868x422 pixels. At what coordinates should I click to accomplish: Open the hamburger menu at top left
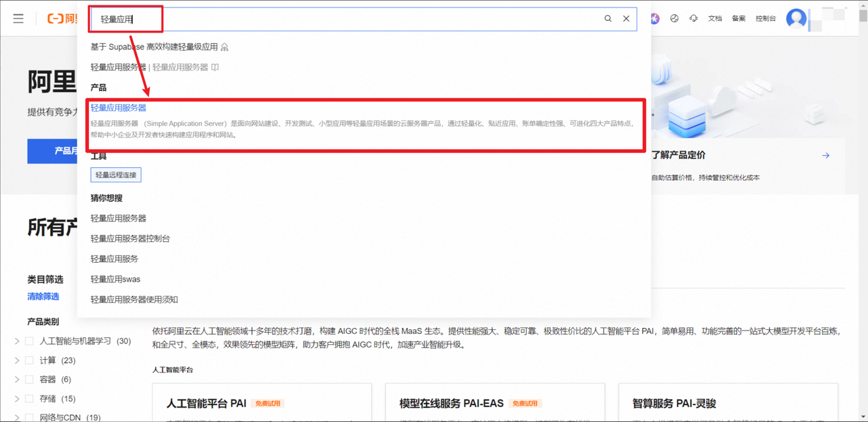18,18
